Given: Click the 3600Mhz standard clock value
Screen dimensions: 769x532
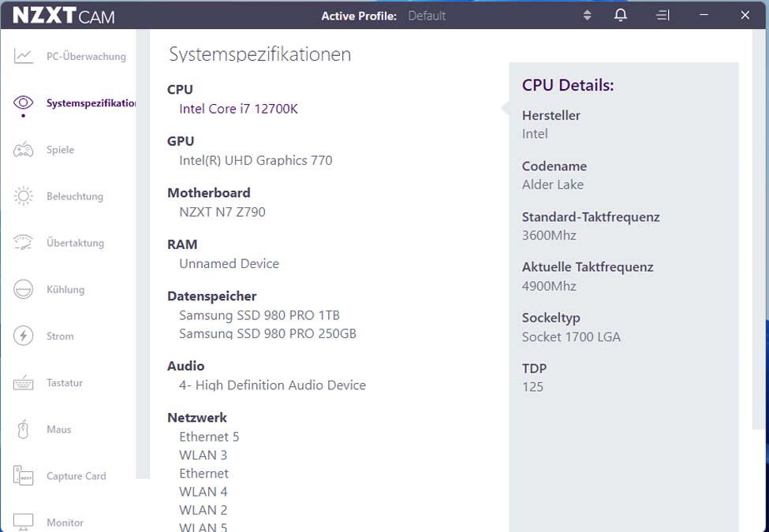Looking at the screenshot, I should pos(549,236).
